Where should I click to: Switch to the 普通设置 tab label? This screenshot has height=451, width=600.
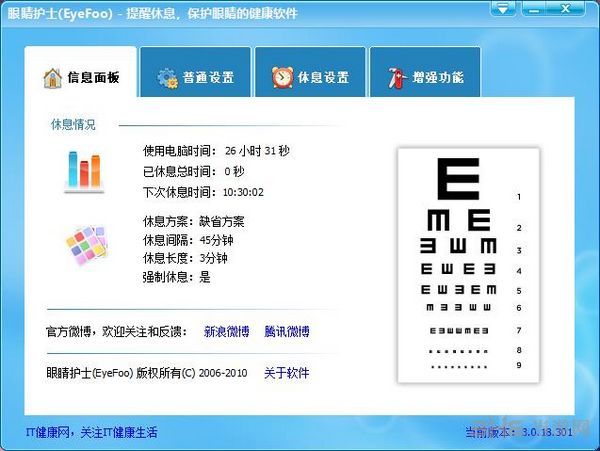tap(208, 78)
